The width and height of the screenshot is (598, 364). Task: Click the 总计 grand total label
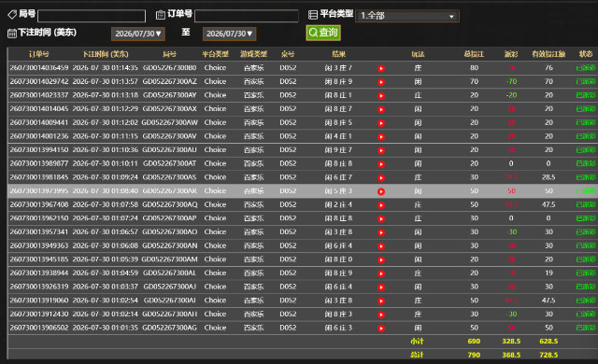click(418, 355)
